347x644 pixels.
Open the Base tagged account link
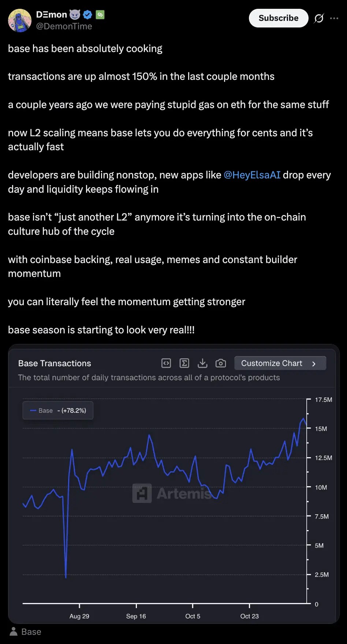[31, 632]
